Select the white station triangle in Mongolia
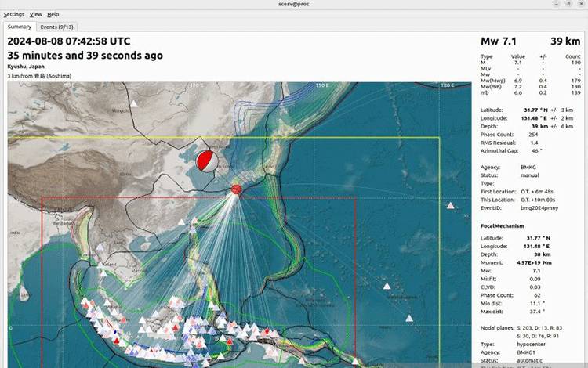 pos(134,103)
